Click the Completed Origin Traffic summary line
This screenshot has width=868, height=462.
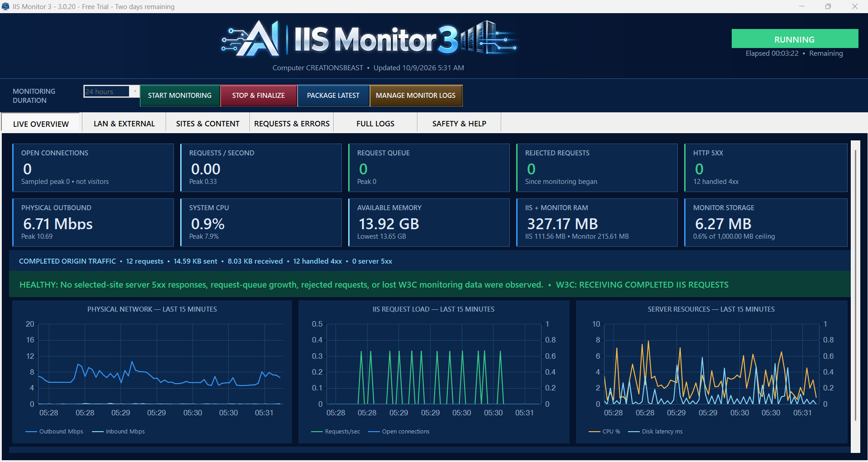[x=206, y=261]
